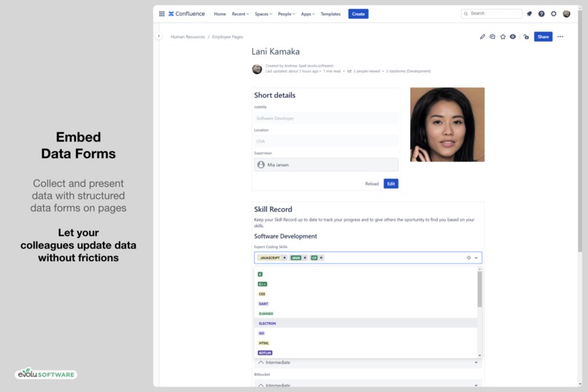Remove the JAVASCRIPT skill tag
Viewport: 588px width, 392px height.
[x=285, y=258]
